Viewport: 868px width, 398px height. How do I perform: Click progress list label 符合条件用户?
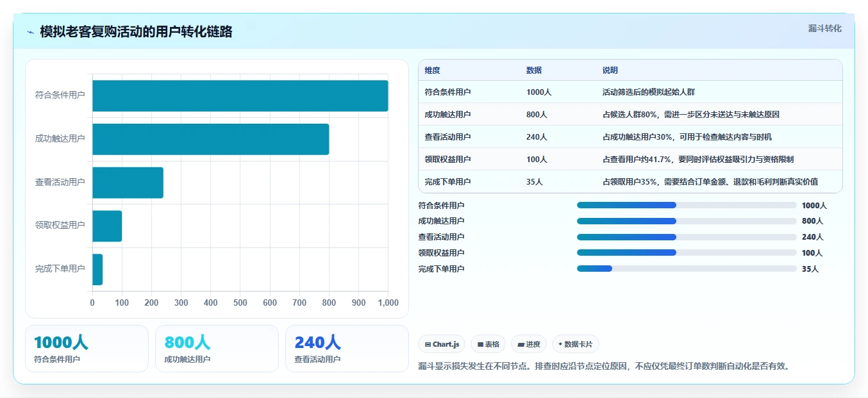pyautogui.click(x=441, y=206)
